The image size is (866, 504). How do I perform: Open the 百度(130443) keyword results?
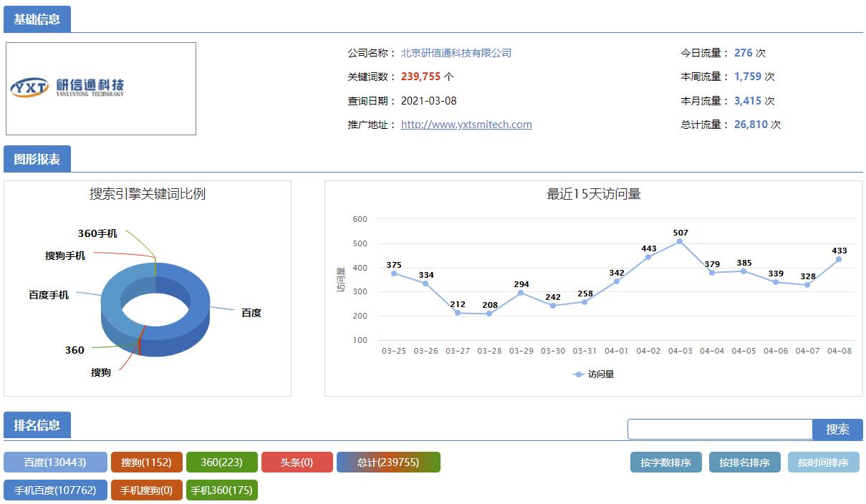point(55,462)
